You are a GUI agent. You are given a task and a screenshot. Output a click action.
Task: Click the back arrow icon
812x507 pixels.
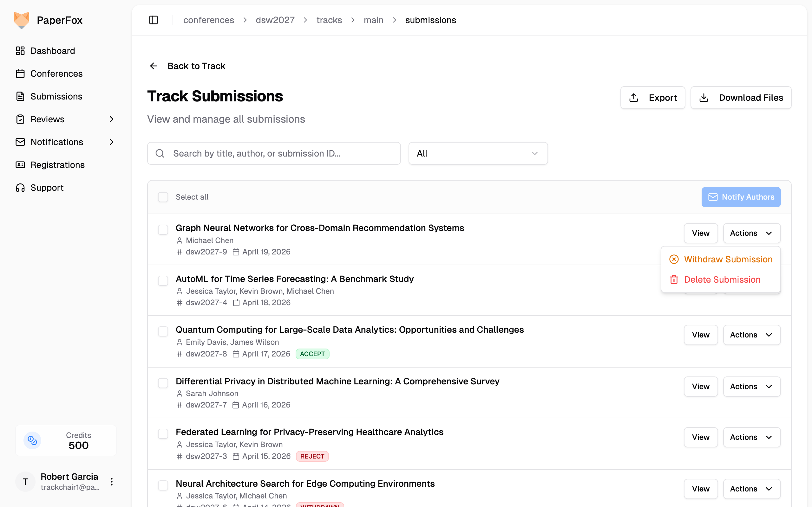[153, 66]
